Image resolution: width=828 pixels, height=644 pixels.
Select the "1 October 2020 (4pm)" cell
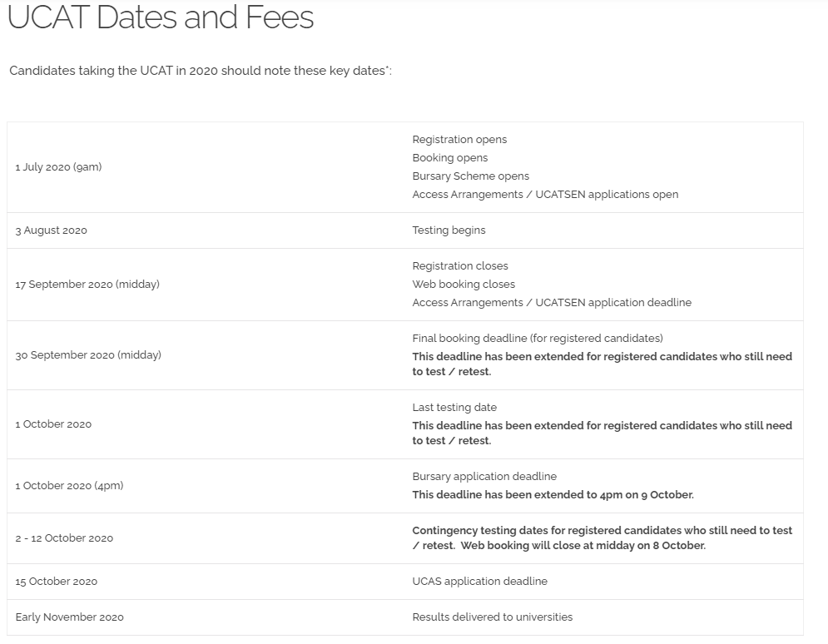tap(69, 486)
